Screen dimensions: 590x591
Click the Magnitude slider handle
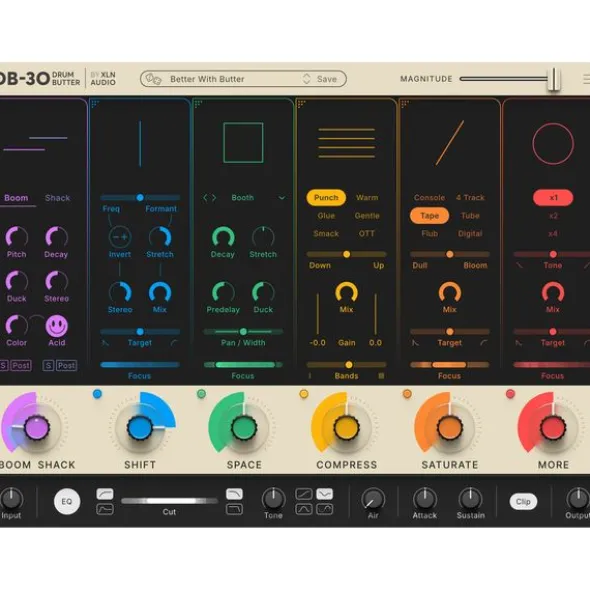pos(554,79)
